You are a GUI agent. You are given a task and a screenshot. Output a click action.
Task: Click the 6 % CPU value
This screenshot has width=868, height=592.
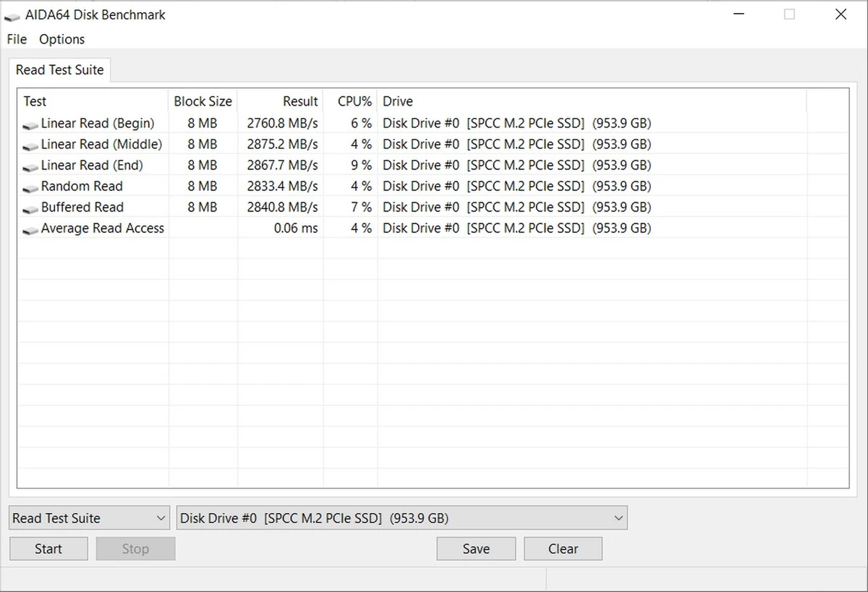(x=362, y=123)
